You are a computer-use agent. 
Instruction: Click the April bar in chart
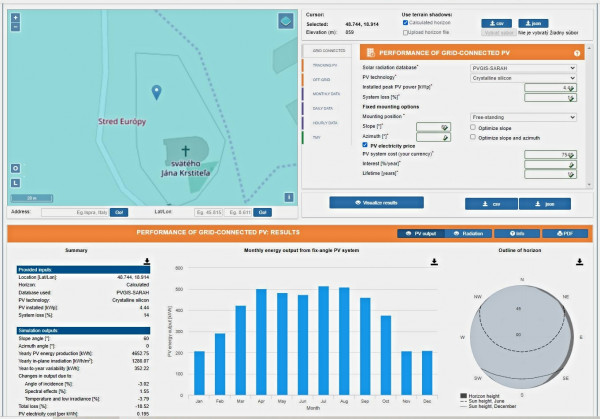pos(261,342)
